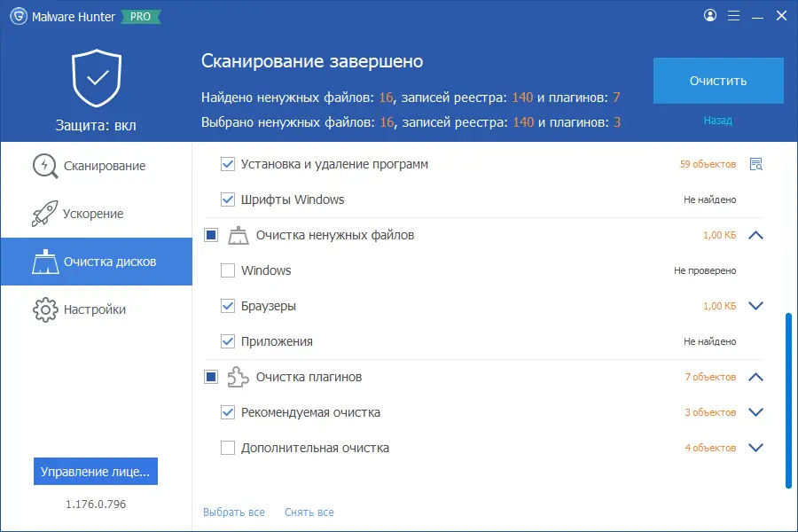
Task: Check Дополнительная очистка
Action: pyautogui.click(x=227, y=447)
